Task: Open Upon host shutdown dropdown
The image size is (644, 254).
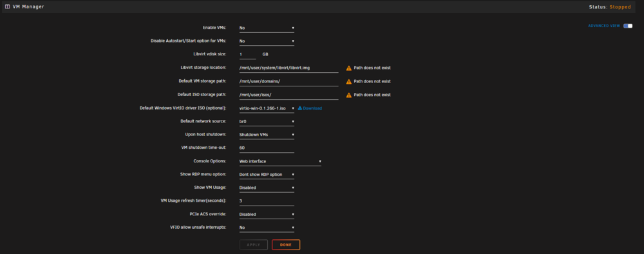Action: pos(267,135)
